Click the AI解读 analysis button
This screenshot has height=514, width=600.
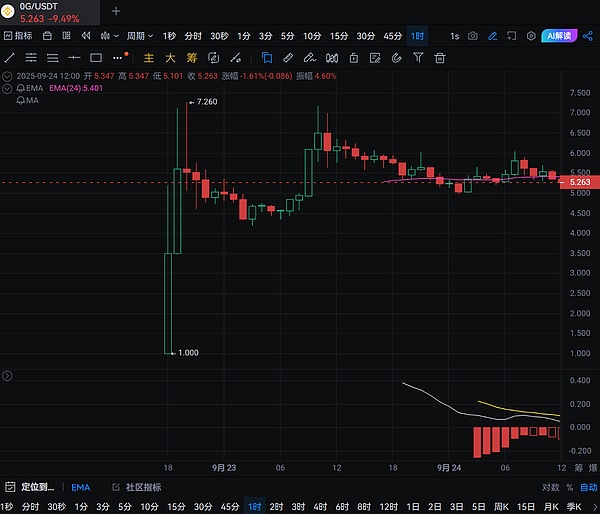(562, 36)
